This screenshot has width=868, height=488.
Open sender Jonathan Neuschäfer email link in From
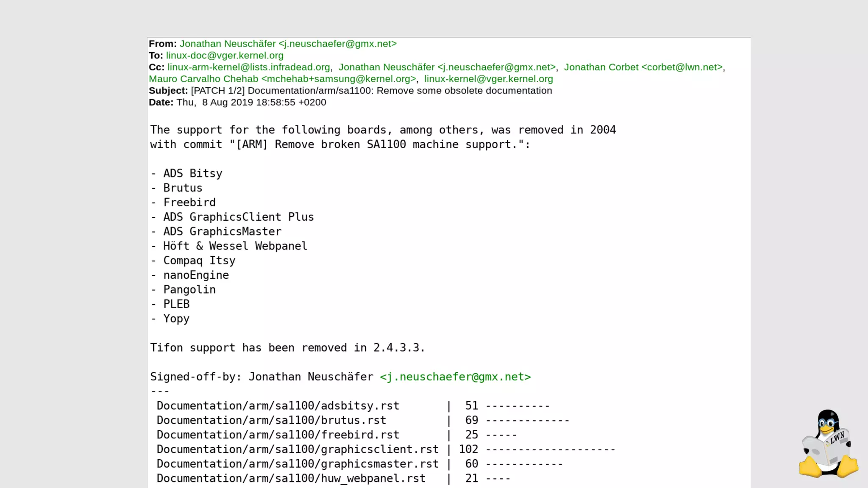pos(288,44)
